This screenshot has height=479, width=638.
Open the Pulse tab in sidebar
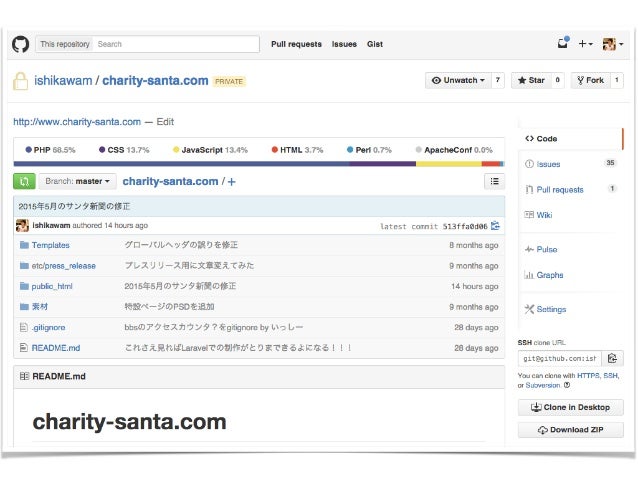[x=571, y=249]
